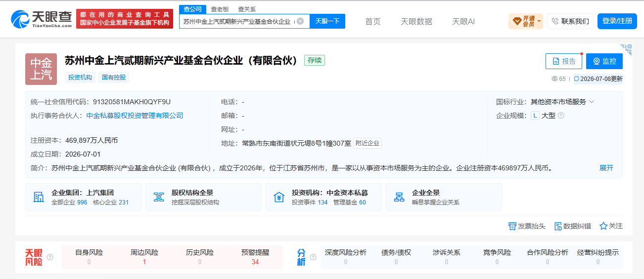Click the 登录/注册 button
This screenshot has height=279, width=644.
617,21
